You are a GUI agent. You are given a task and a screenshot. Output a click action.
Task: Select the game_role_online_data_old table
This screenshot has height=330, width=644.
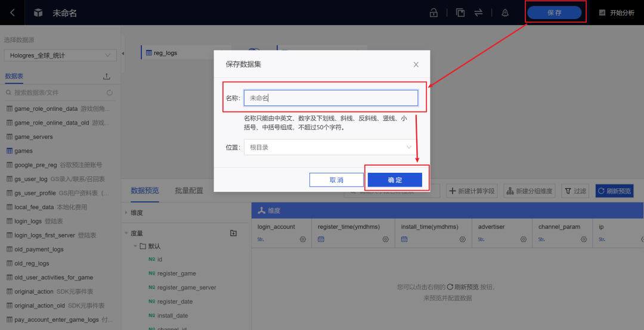(58, 123)
